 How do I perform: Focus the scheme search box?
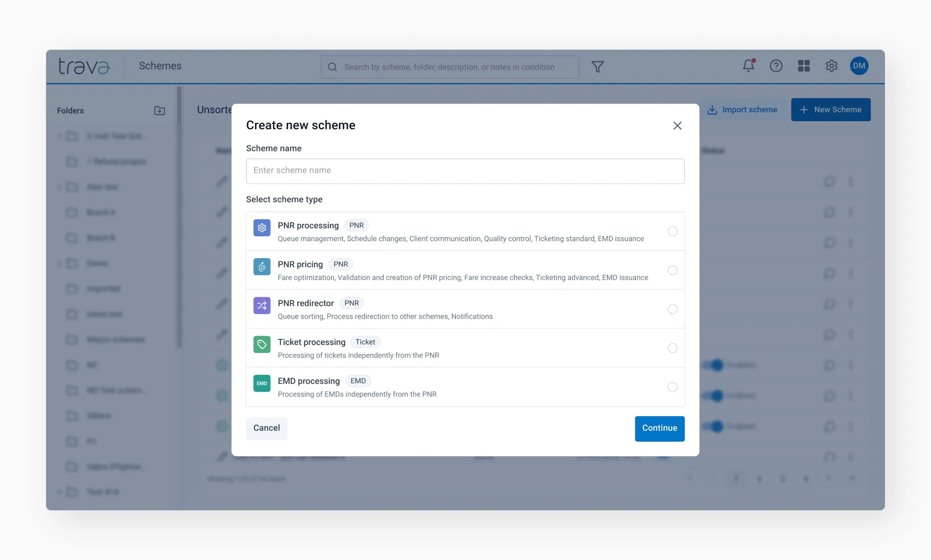[x=449, y=67]
